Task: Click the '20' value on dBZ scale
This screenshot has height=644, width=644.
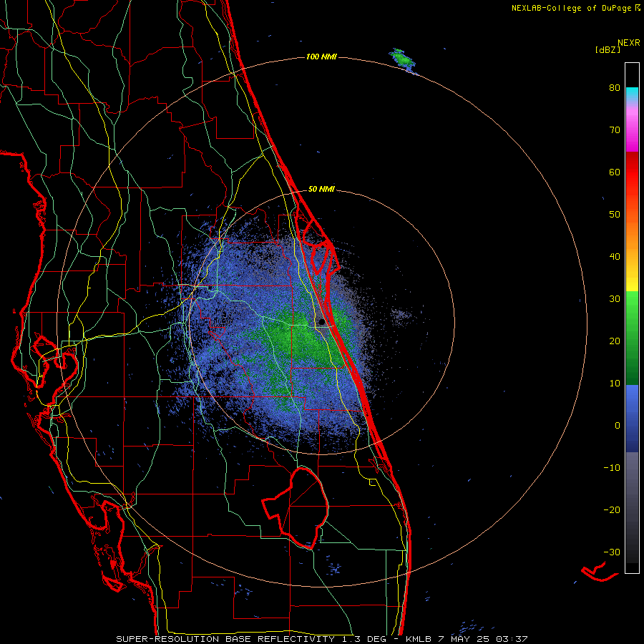Action: (x=615, y=341)
